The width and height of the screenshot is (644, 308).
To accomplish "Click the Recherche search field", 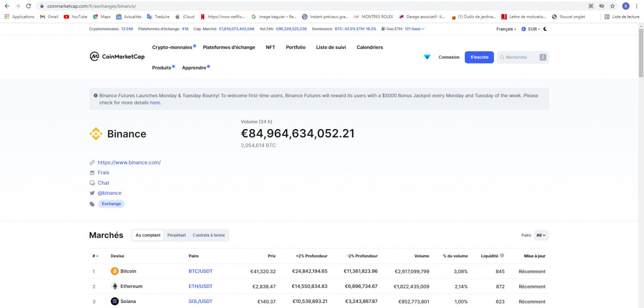I will pos(522,57).
